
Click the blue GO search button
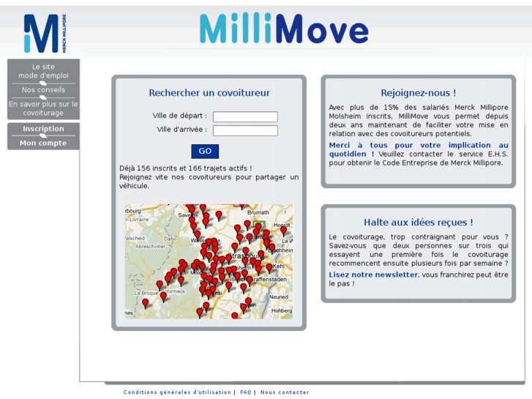pyautogui.click(x=205, y=151)
